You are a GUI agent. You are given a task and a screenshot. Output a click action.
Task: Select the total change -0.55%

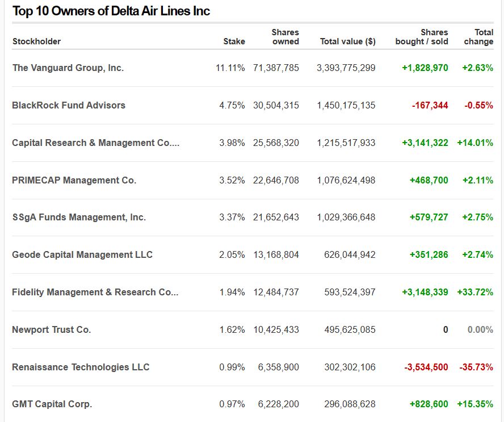479,105
